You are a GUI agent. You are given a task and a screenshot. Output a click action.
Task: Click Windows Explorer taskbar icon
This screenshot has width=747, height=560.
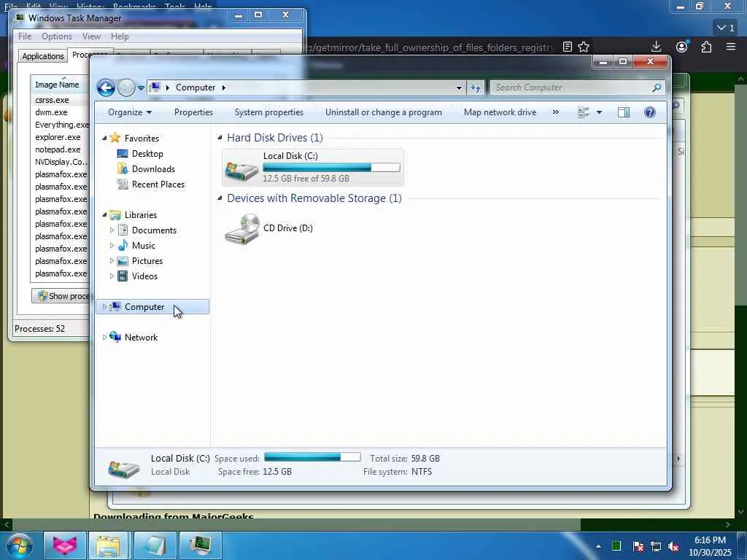[108, 545]
